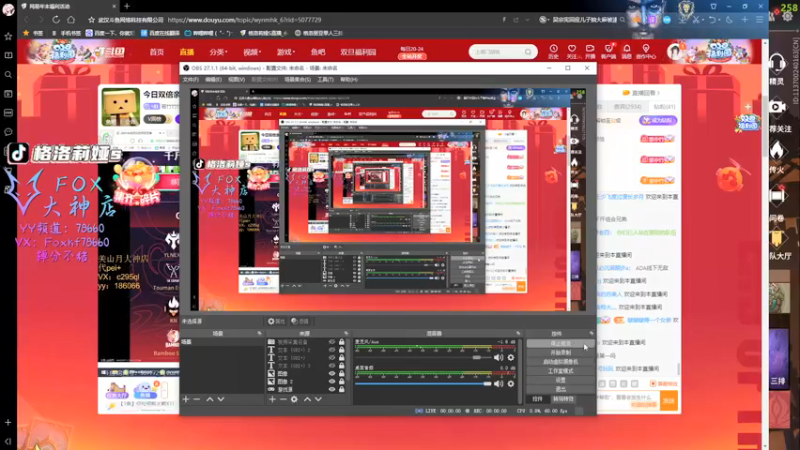
Task: Click search icon in browser left sidebar
Action: (8, 74)
